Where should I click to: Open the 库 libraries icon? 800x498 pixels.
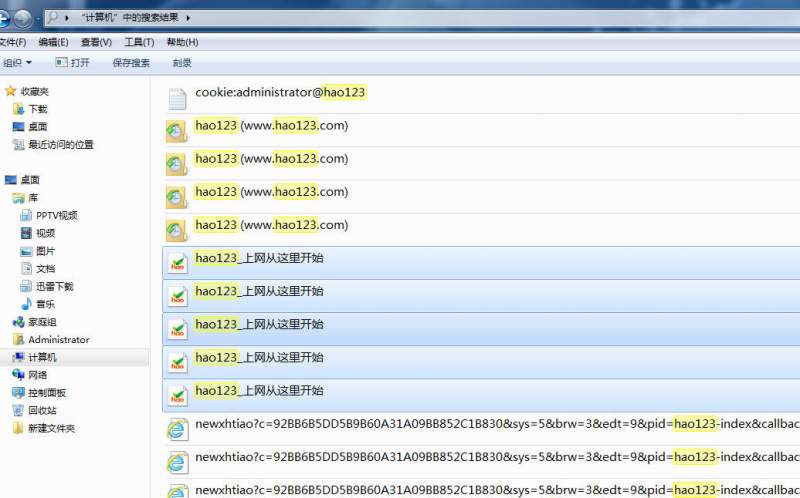(x=18, y=198)
